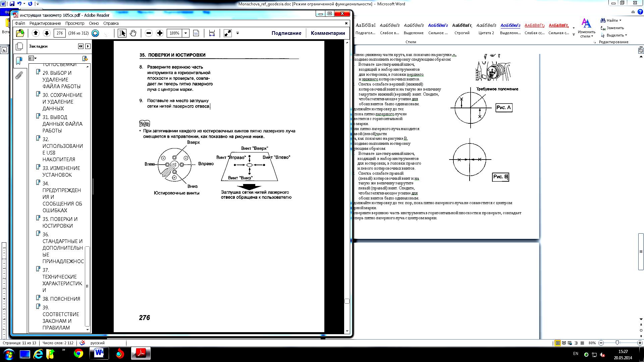
Task: Open the Окно menu
Action: 94,23
